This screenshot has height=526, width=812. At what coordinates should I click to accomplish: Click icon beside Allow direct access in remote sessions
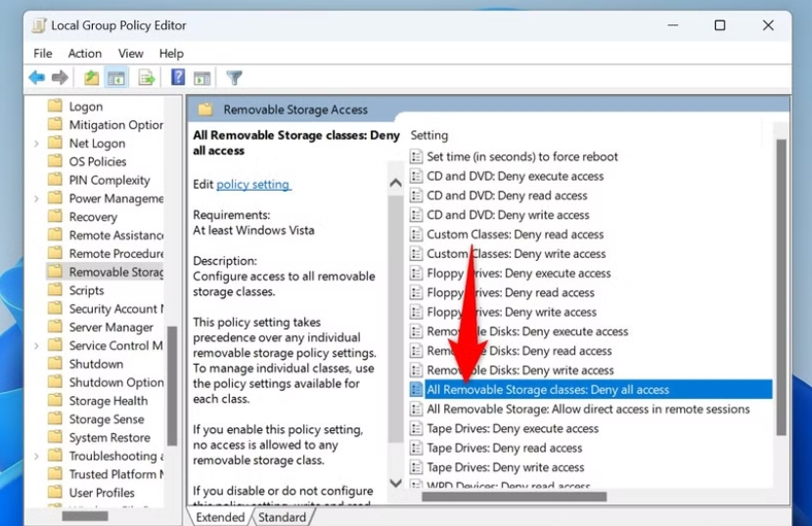(416, 409)
